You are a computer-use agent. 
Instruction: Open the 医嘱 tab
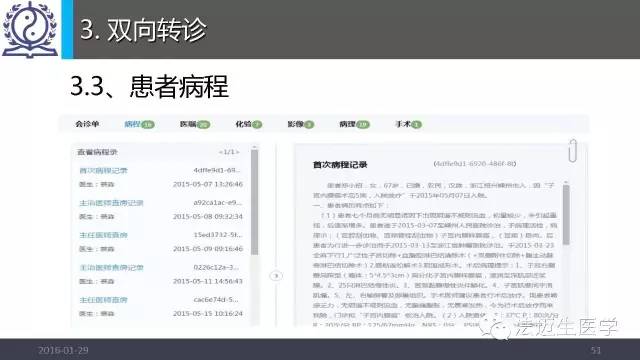(195, 124)
